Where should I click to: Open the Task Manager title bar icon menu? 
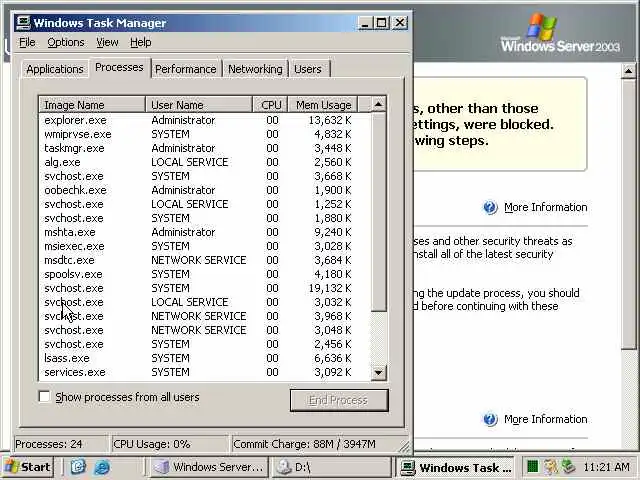pyautogui.click(x=23, y=23)
